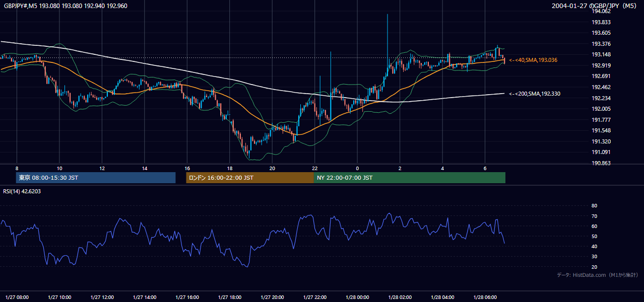The width and height of the screenshot is (644, 302).
Task: Click RSI scale level 30
Action: click(x=594, y=257)
